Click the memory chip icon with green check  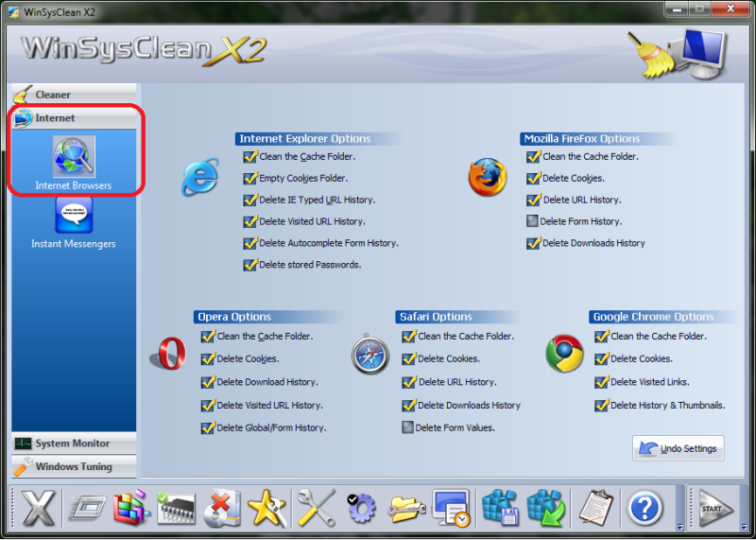[x=177, y=509]
